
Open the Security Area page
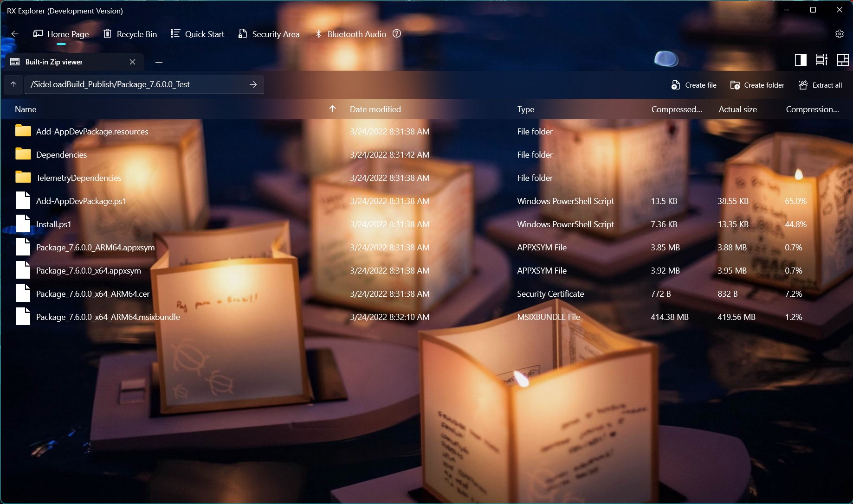[269, 34]
